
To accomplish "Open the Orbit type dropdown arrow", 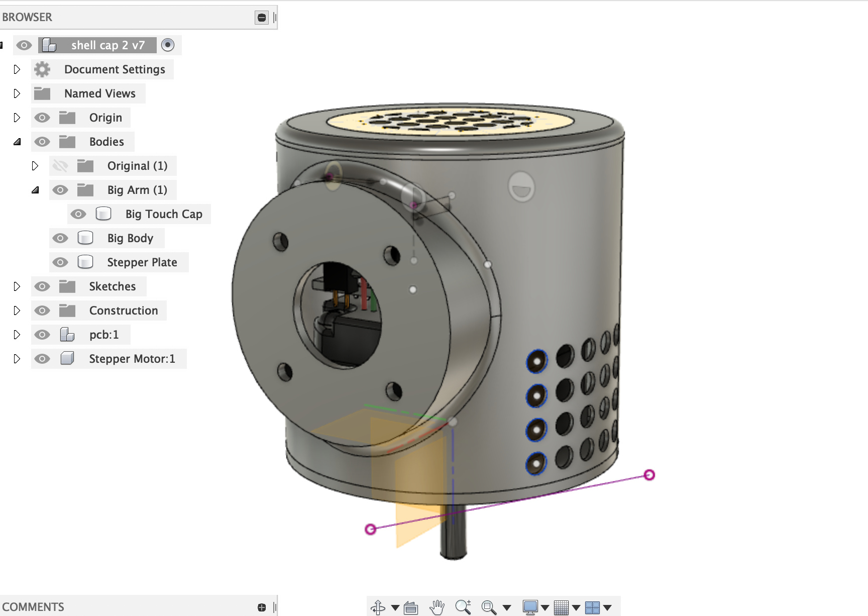I will click(x=395, y=608).
